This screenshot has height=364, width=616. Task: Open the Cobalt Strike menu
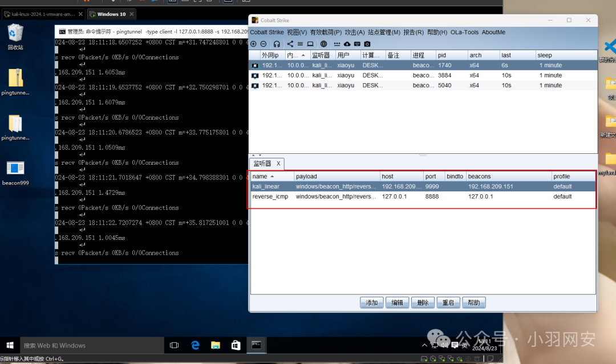click(x=267, y=32)
